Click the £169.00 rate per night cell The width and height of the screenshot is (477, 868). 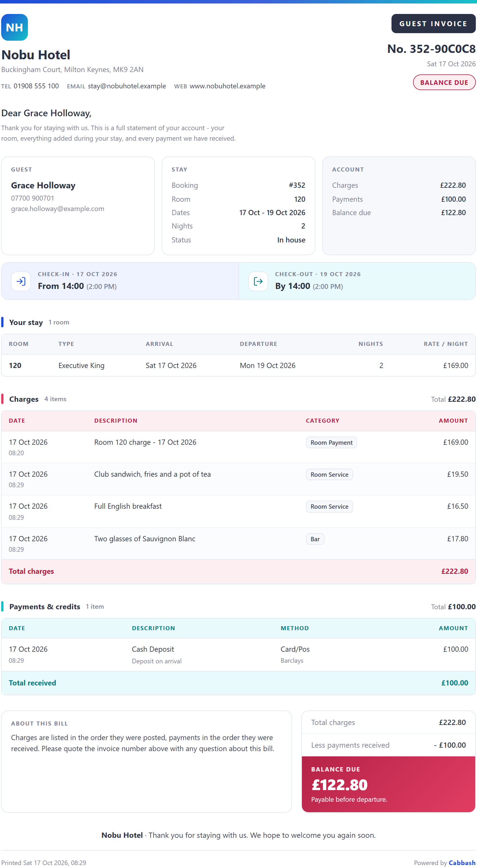click(455, 366)
